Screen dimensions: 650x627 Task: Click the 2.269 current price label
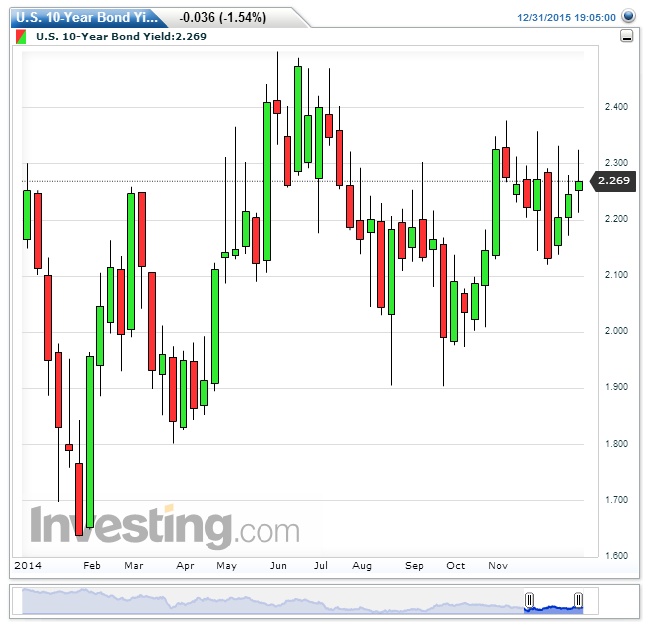[x=614, y=181]
